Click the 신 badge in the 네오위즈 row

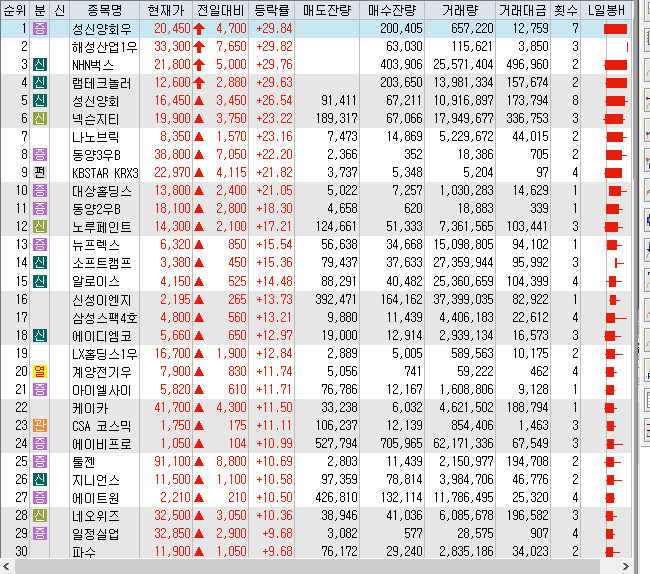click(x=40, y=516)
